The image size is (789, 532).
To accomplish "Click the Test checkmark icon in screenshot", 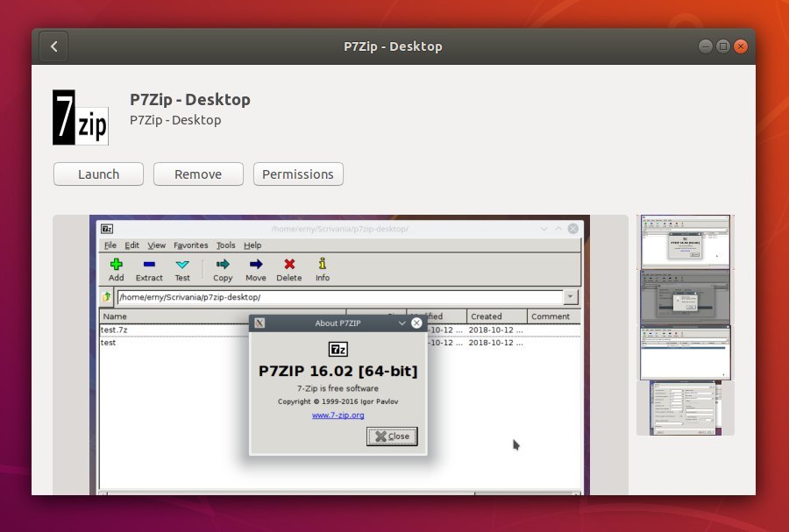I will pos(181,264).
